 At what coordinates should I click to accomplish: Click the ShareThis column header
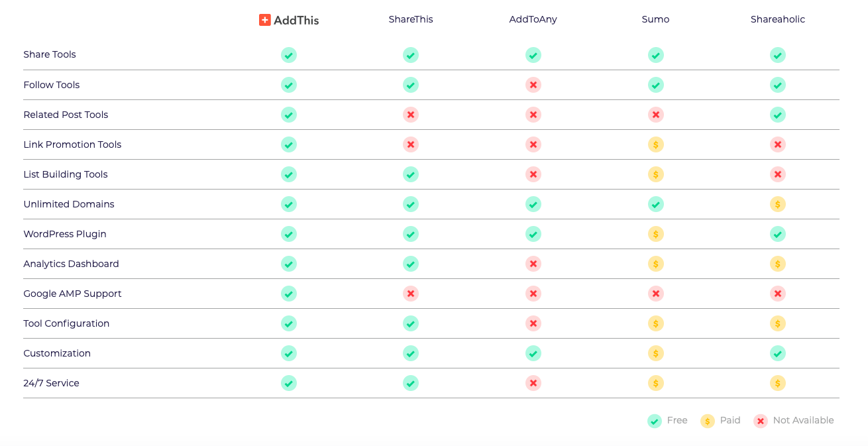(411, 19)
